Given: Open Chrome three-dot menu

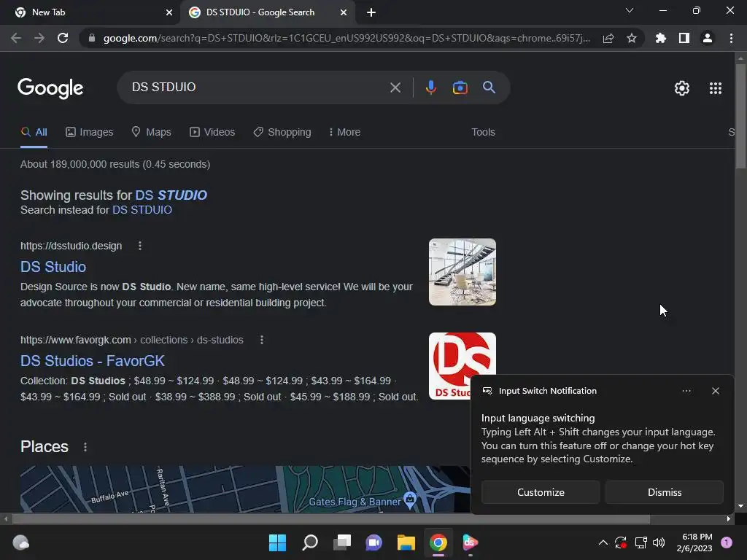Looking at the screenshot, I should (731, 38).
